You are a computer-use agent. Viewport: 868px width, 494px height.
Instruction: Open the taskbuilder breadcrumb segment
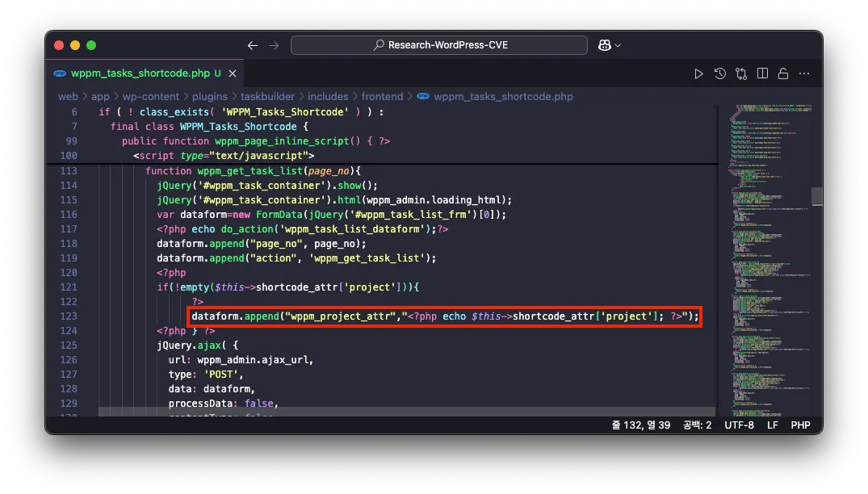tap(267, 96)
